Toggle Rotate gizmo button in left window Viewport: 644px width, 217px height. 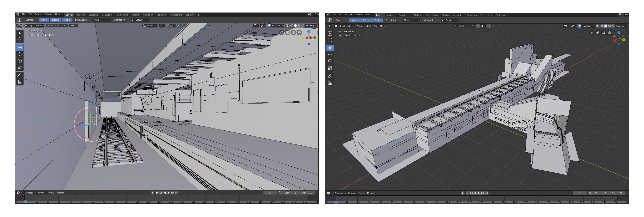(x=55, y=20)
